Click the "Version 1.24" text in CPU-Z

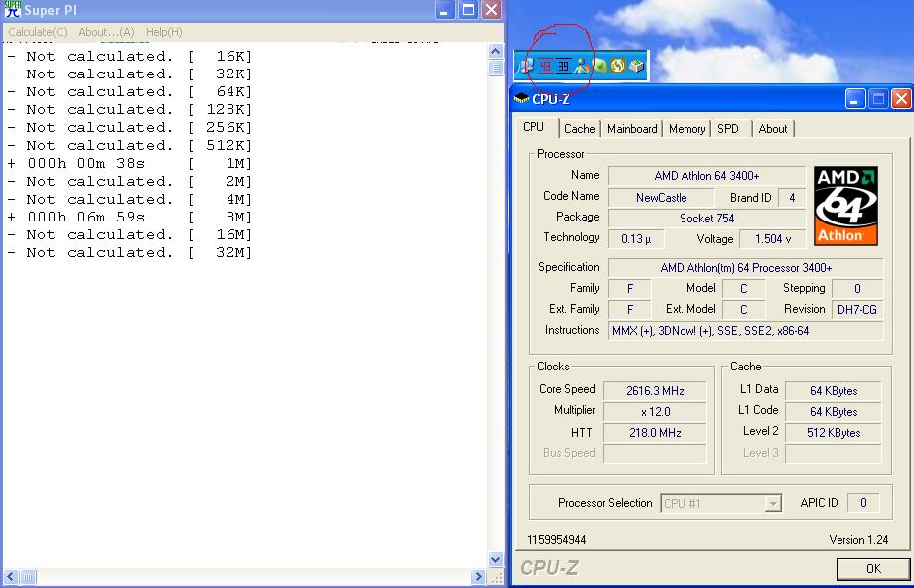tap(858, 540)
